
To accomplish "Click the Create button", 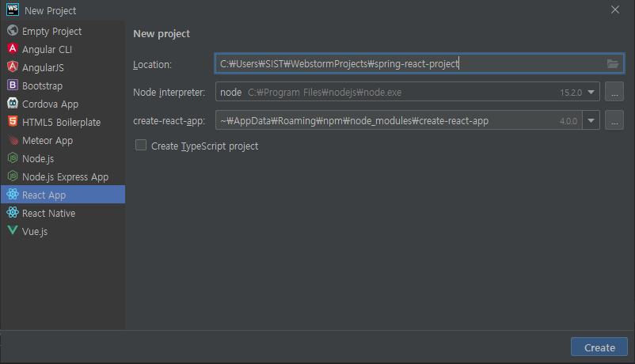I will [599, 347].
